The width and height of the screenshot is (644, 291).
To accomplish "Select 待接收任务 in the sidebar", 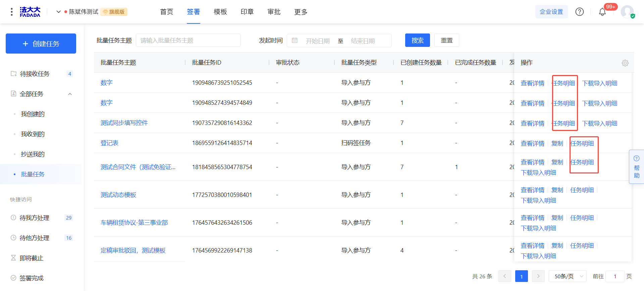I will point(35,74).
